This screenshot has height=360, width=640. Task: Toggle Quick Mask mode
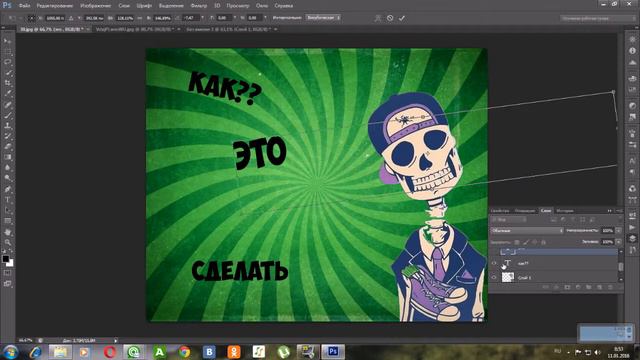[7, 272]
